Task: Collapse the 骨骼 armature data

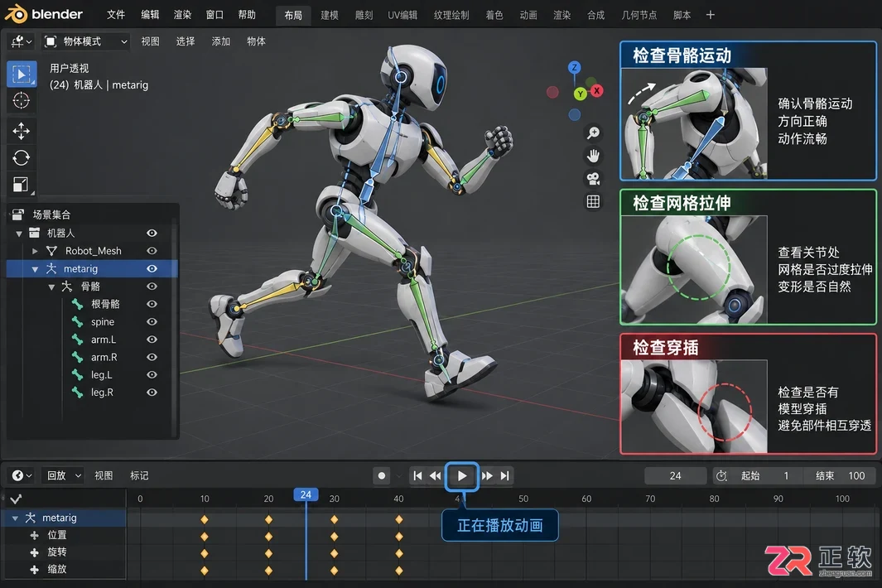Action: 51,287
